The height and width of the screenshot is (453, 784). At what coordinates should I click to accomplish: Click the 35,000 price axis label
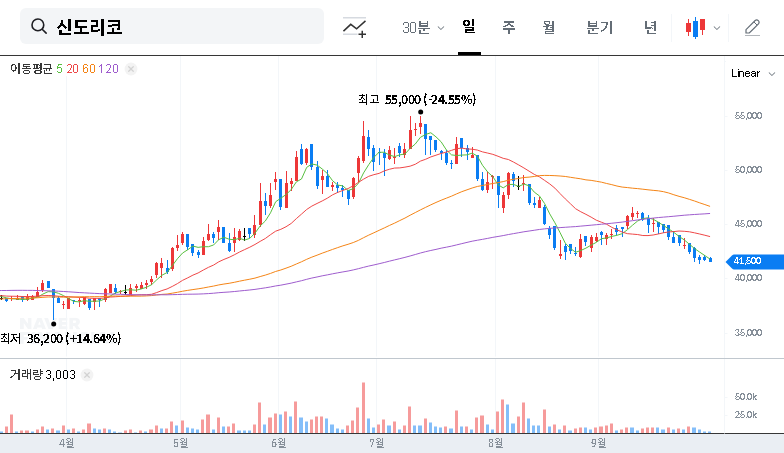click(x=748, y=332)
